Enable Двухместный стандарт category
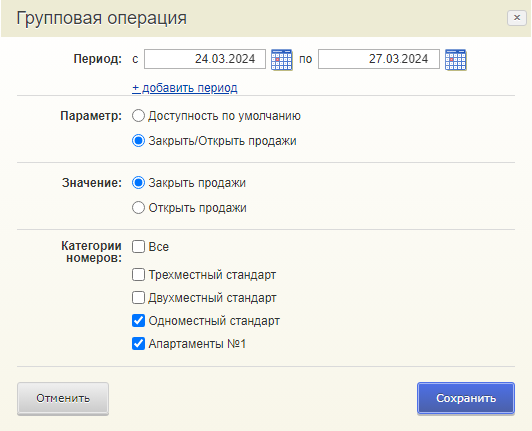 [138, 298]
